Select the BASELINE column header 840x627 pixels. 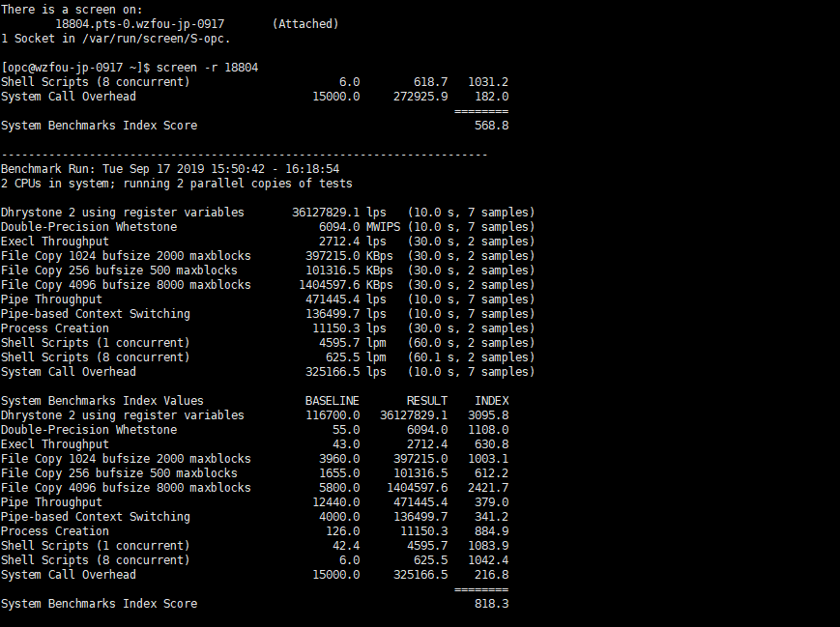(x=333, y=401)
